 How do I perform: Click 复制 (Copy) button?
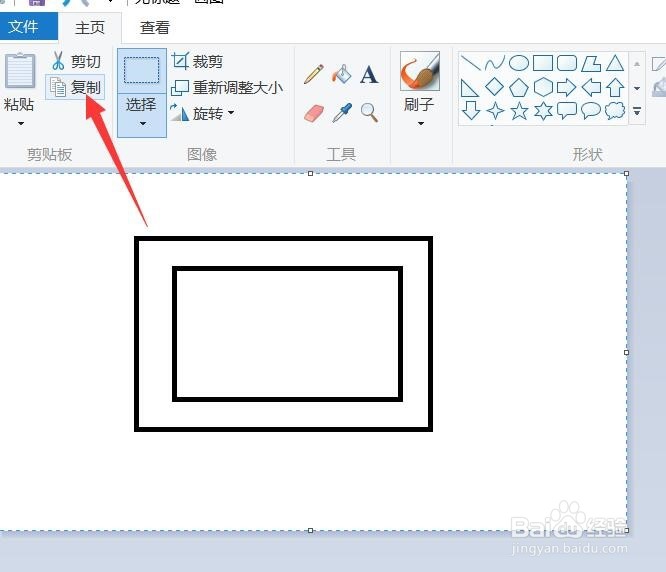[75, 87]
